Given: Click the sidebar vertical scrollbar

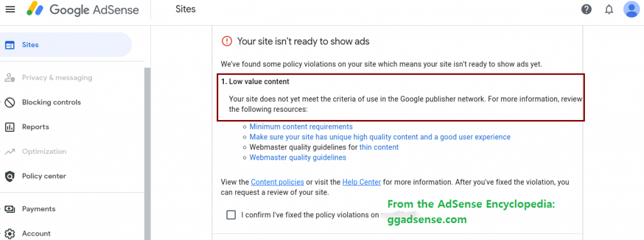Looking at the screenshot, I should (x=147, y=154).
